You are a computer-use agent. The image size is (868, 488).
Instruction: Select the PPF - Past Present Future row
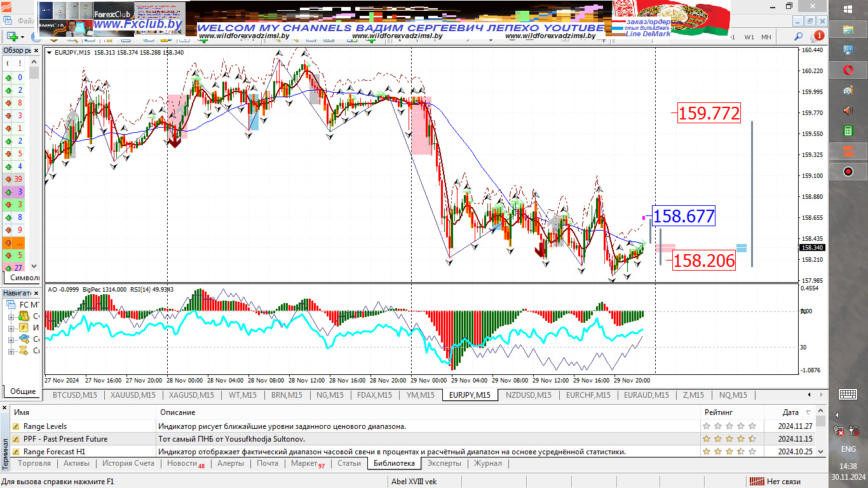[413, 439]
